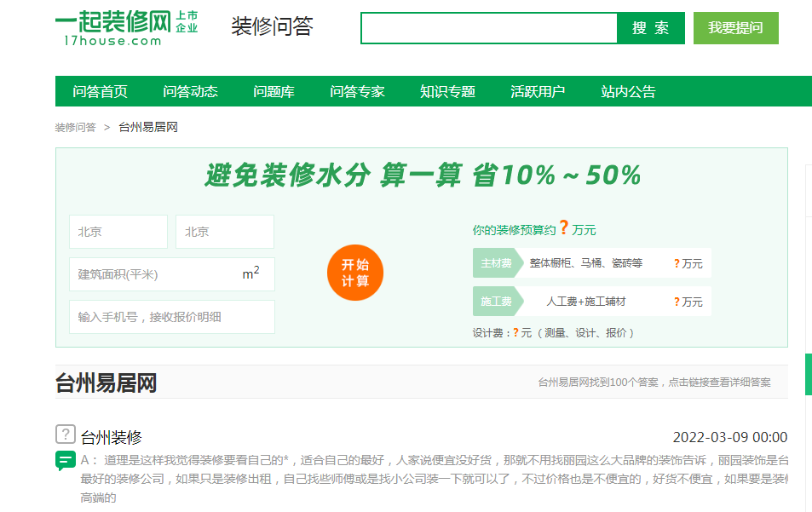The width and height of the screenshot is (812, 512).
Task: Open the 装修问答 header title
Action: (272, 26)
